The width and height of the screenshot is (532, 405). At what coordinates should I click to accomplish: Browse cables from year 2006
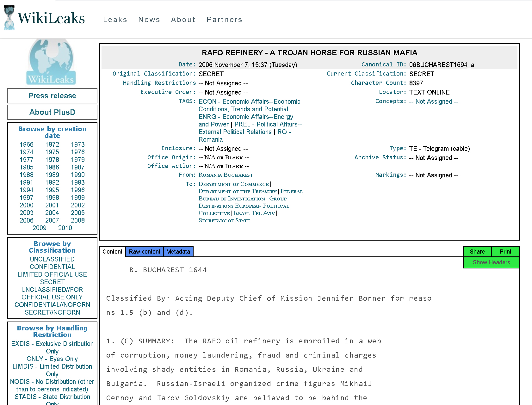27,220
